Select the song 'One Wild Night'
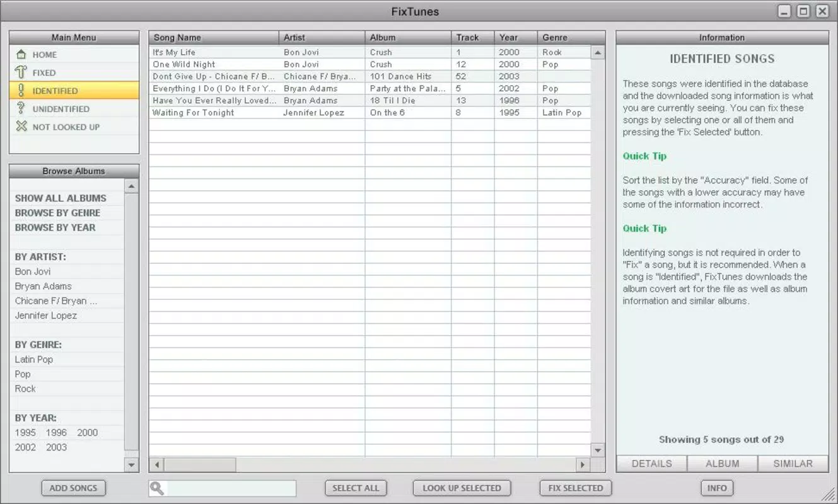838x504 pixels. [370, 64]
